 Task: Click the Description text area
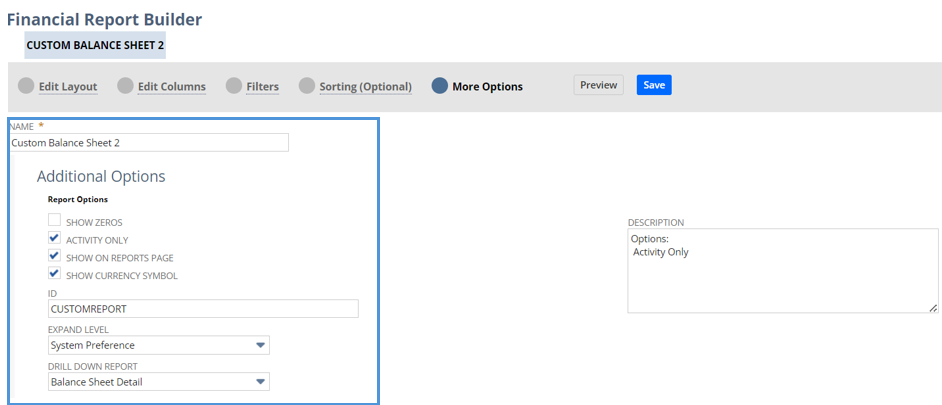coord(783,270)
